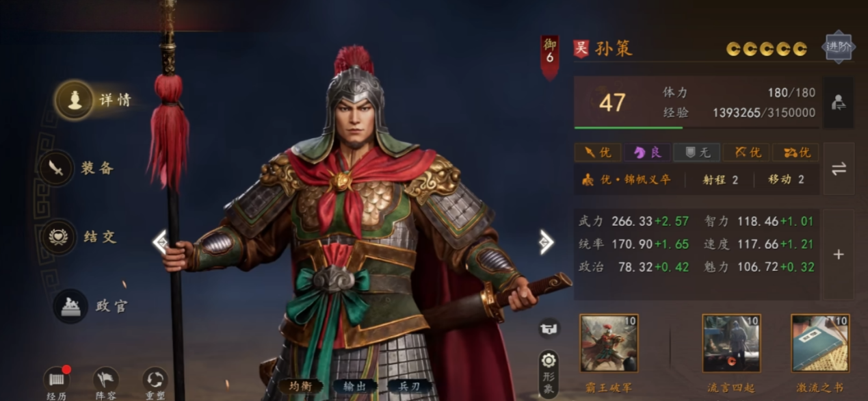Open the 政官 official stamp icon
868x401 pixels.
pyautogui.click(x=70, y=306)
